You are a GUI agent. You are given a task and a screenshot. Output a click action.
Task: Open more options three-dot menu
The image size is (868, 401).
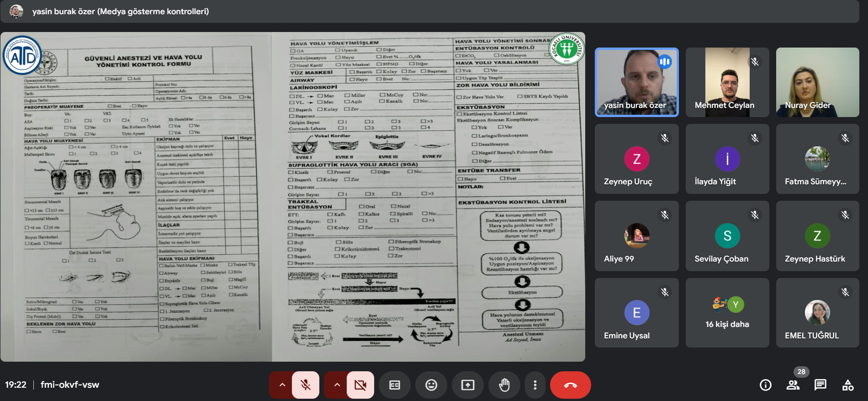[535, 385]
